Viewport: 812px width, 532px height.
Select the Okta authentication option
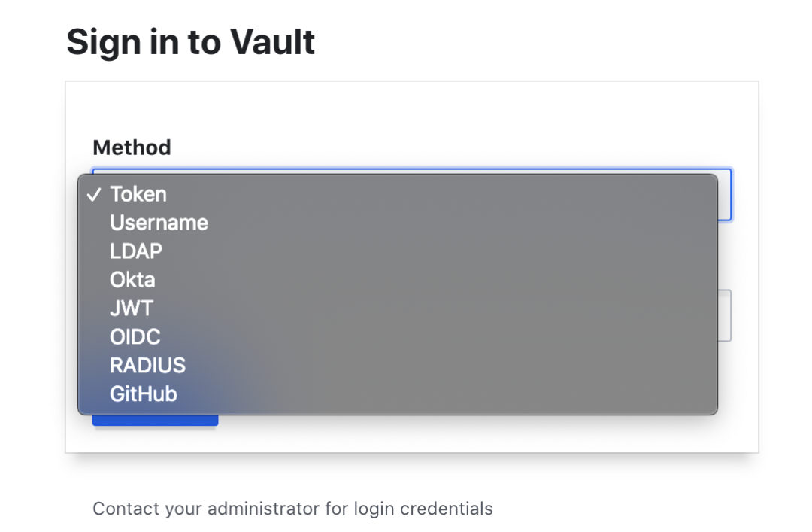pyautogui.click(x=397, y=280)
